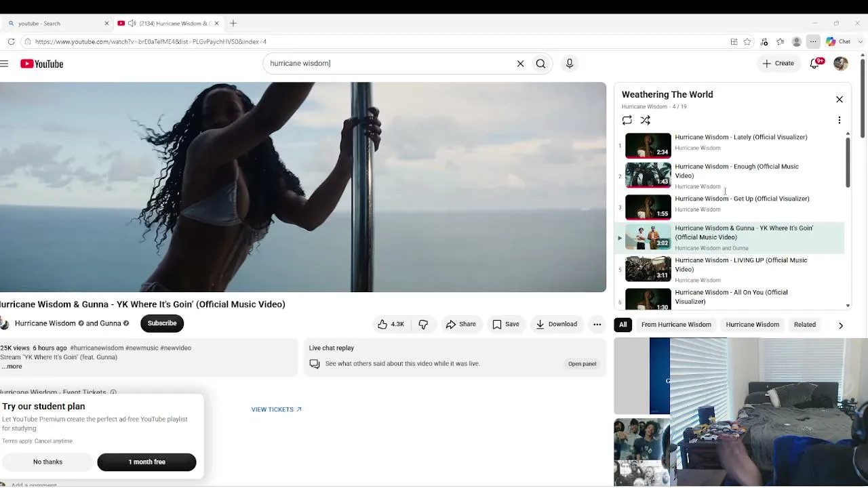Go to the YouTube home logo

tap(42, 64)
